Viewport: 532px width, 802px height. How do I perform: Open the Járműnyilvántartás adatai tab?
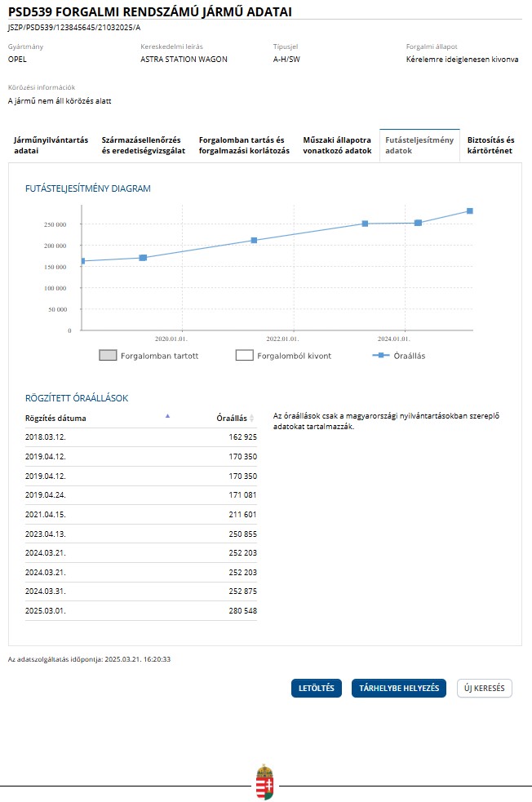(51, 145)
